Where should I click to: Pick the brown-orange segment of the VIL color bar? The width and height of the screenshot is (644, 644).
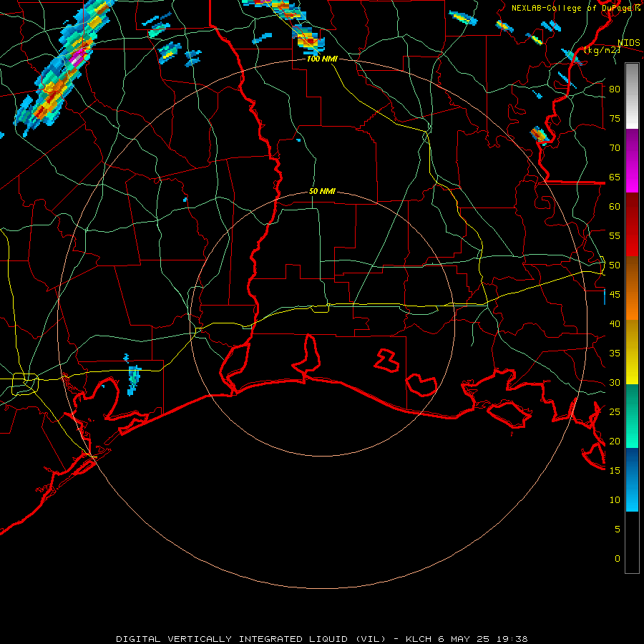[632, 288]
